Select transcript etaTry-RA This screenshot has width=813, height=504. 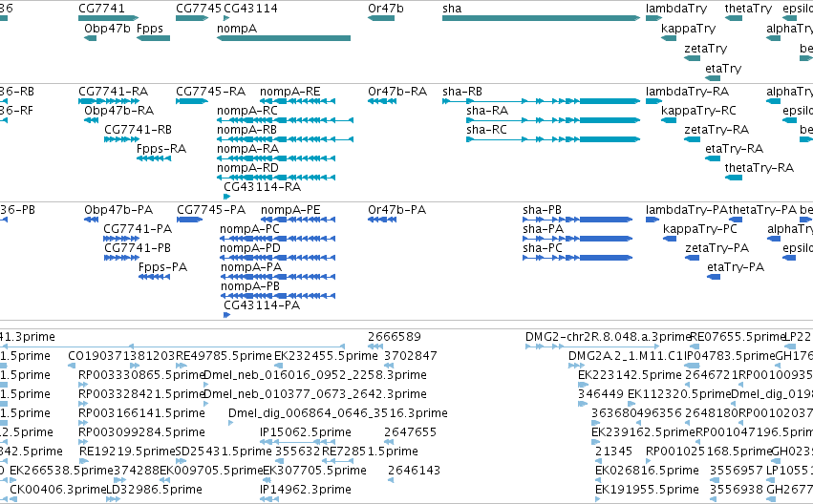(x=735, y=149)
